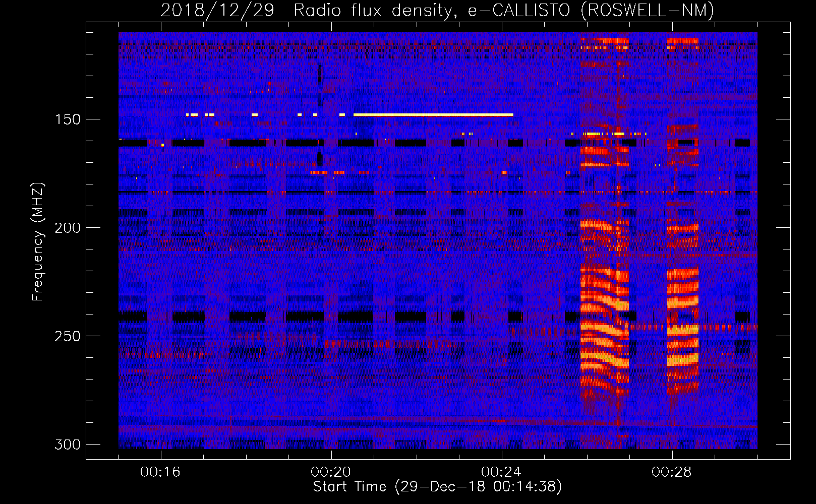Click the 00:24 time tick label
Viewport: 816px width, 504px height.
tap(501, 472)
